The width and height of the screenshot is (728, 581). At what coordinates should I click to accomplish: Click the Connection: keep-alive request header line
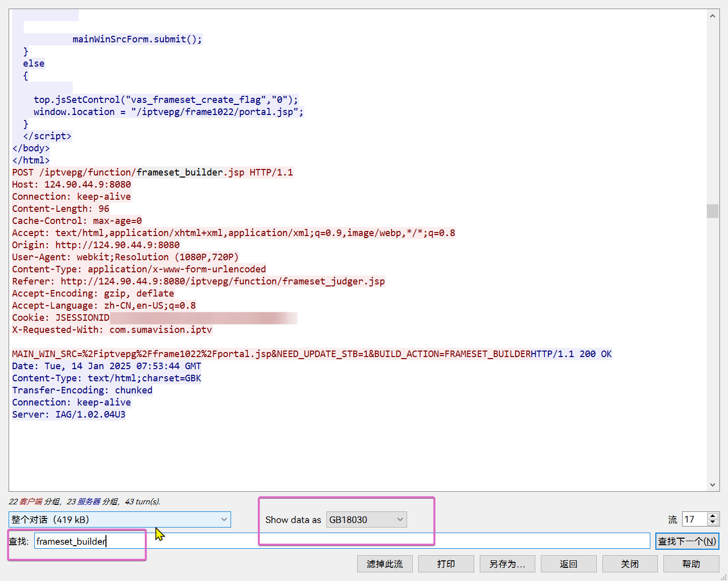[72, 197]
